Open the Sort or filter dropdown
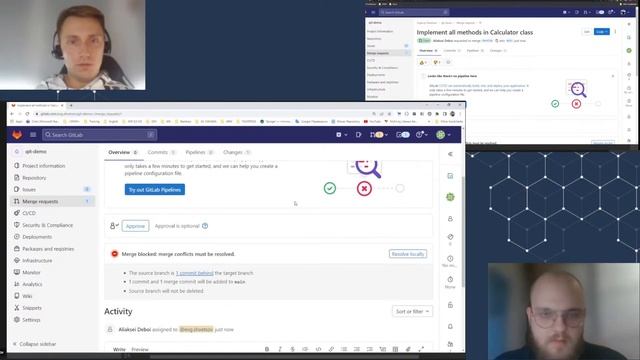Image resolution: width=640 pixels, height=360 pixels. tap(412, 311)
